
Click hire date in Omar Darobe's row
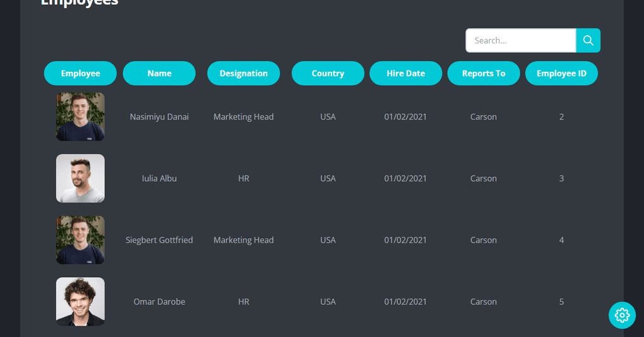click(x=406, y=302)
